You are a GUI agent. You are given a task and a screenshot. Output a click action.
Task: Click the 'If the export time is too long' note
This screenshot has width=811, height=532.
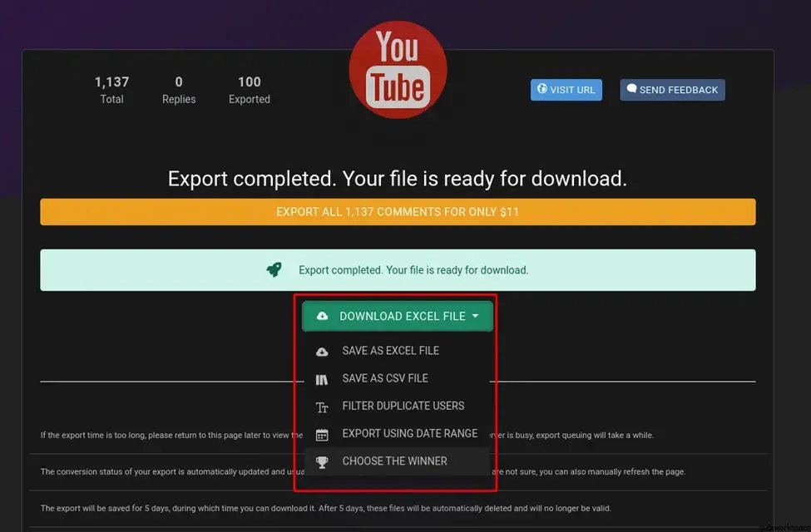(x=347, y=435)
